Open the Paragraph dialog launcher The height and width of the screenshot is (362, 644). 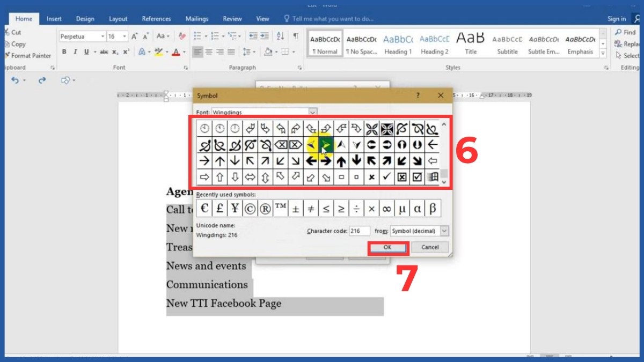[x=299, y=68]
